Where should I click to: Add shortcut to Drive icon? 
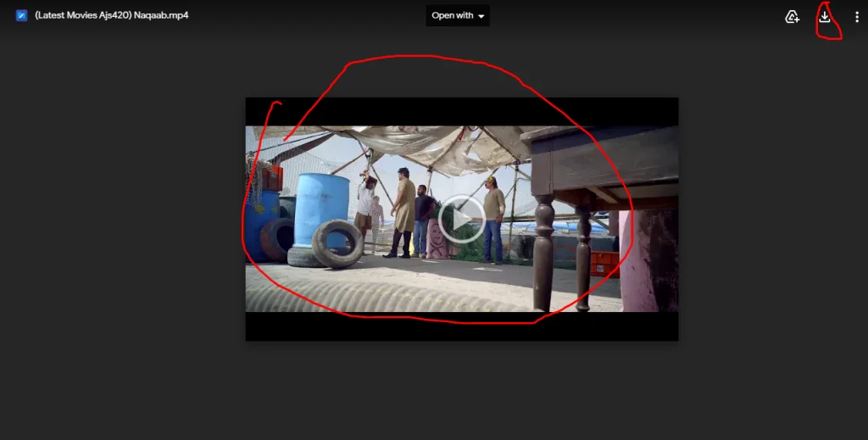(793, 17)
